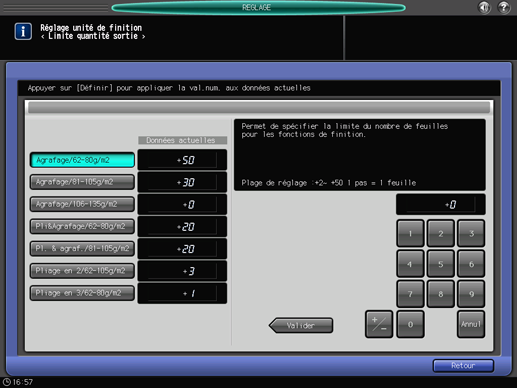Click the +50 current data value
Screen dimensions: 517x388
click(x=182, y=160)
